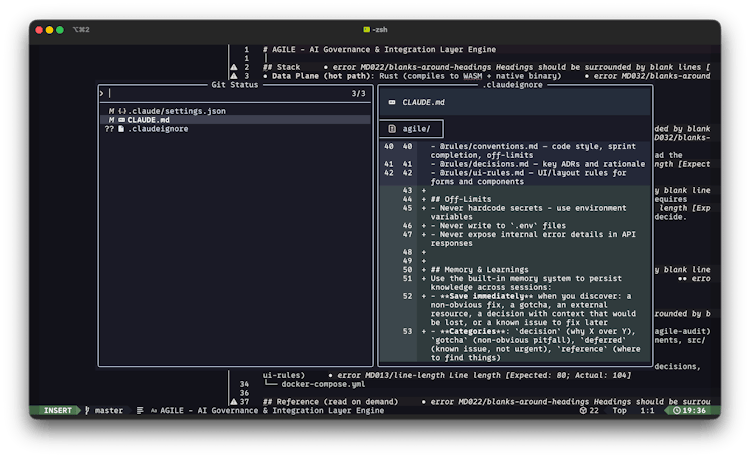This screenshot has width=750, height=458.
Task: Click the agile/ hunk header in the preview
Action: tap(415, 128)
